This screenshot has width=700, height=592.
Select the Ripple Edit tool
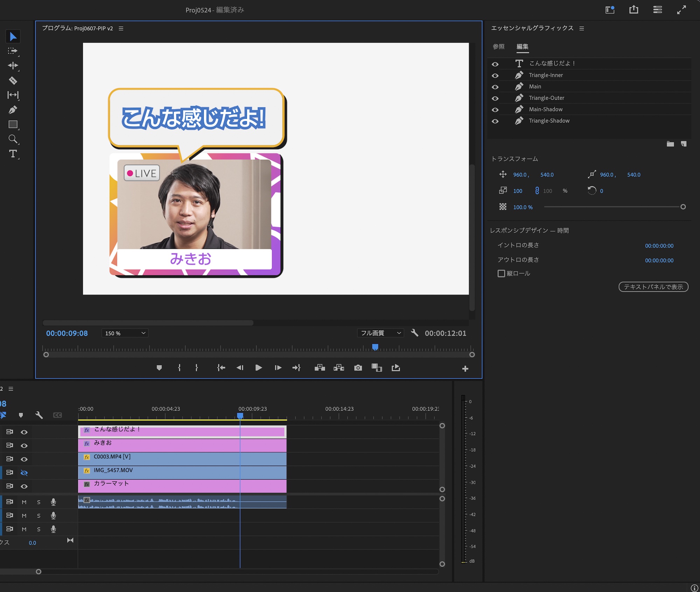point(13,66)
